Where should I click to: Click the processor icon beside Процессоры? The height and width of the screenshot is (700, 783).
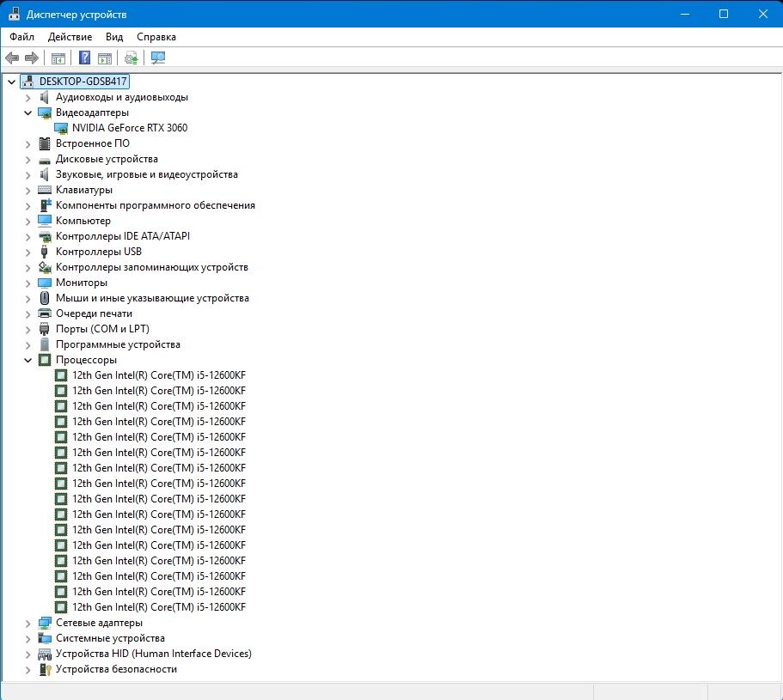(45, 360)
